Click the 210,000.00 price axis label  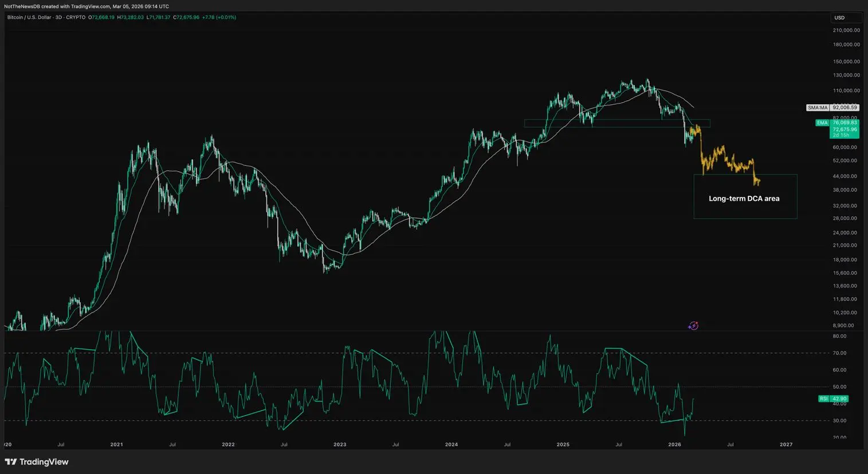click(846, 30)
